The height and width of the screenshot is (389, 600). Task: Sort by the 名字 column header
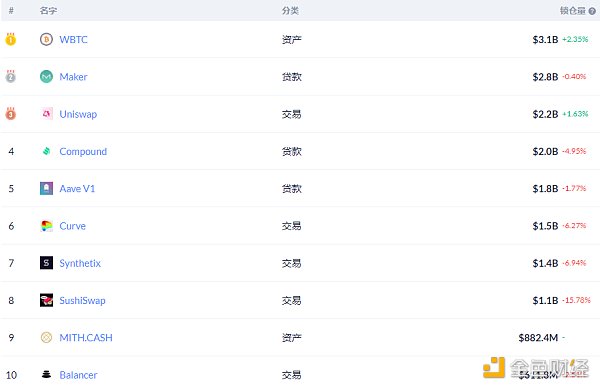tap(48, 11)
